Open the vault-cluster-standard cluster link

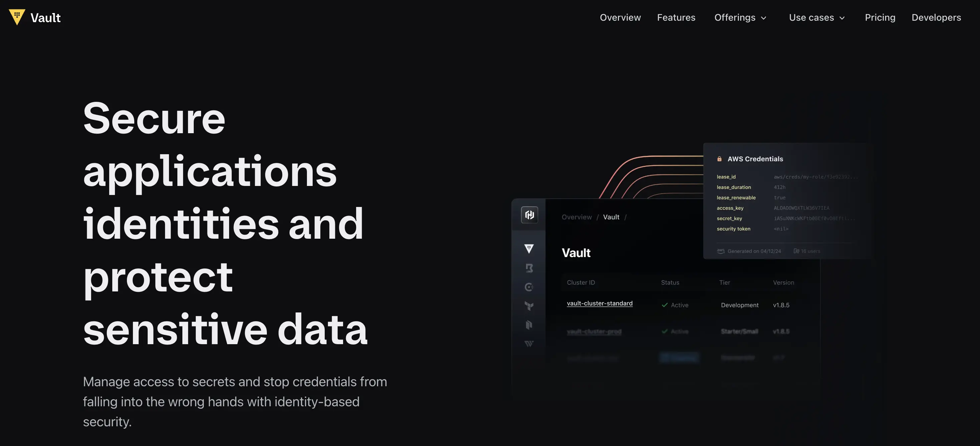click(x=600, y=303)
